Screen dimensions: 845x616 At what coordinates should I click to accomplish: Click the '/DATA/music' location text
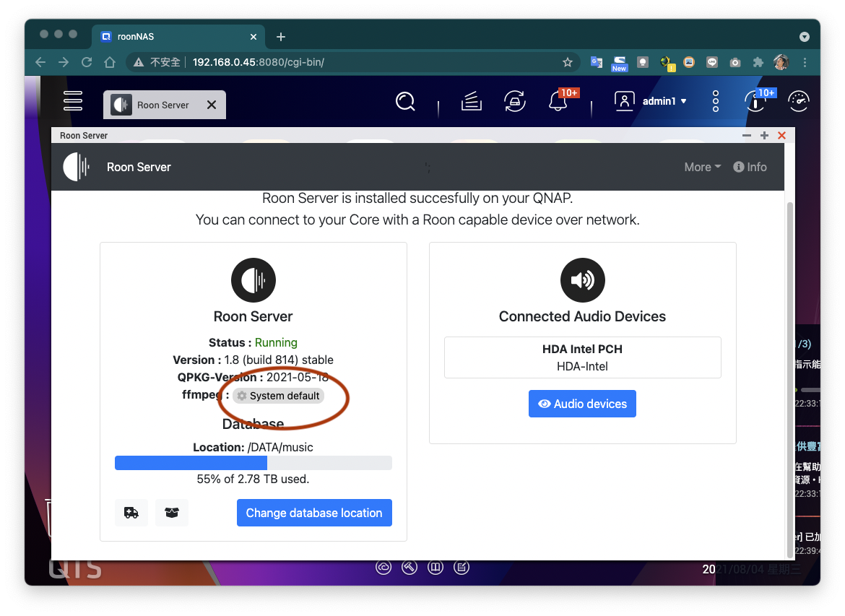(x=280, y=447)
